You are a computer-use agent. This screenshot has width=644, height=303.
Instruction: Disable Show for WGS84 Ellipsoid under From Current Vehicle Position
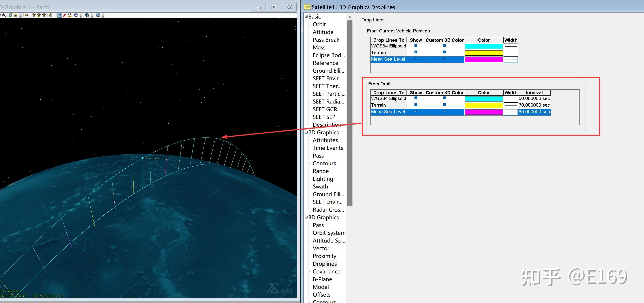tap(416, 46)
